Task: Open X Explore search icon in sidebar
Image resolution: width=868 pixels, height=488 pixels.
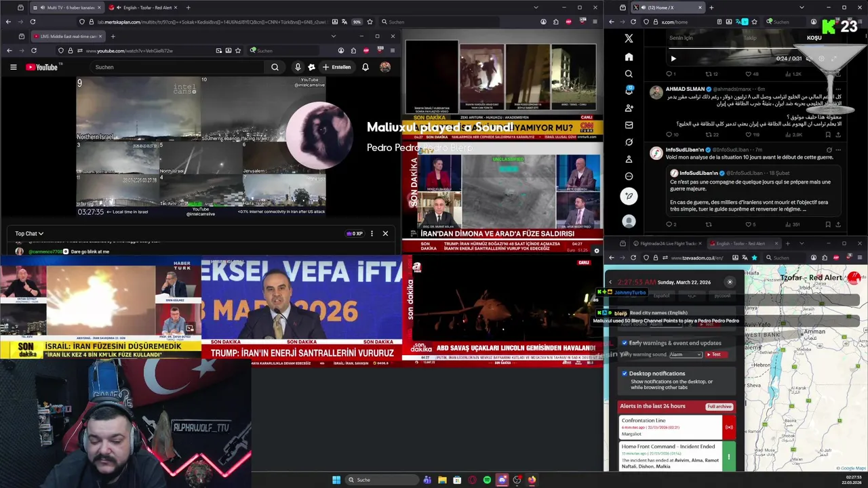Action: tap(629, 74)
